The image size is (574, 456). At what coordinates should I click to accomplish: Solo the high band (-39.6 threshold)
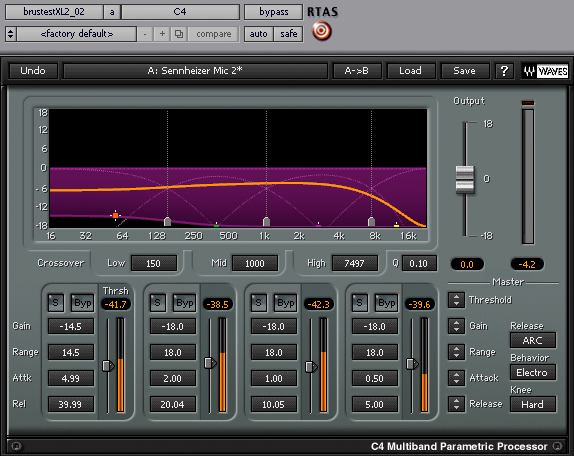pos(359,303)
